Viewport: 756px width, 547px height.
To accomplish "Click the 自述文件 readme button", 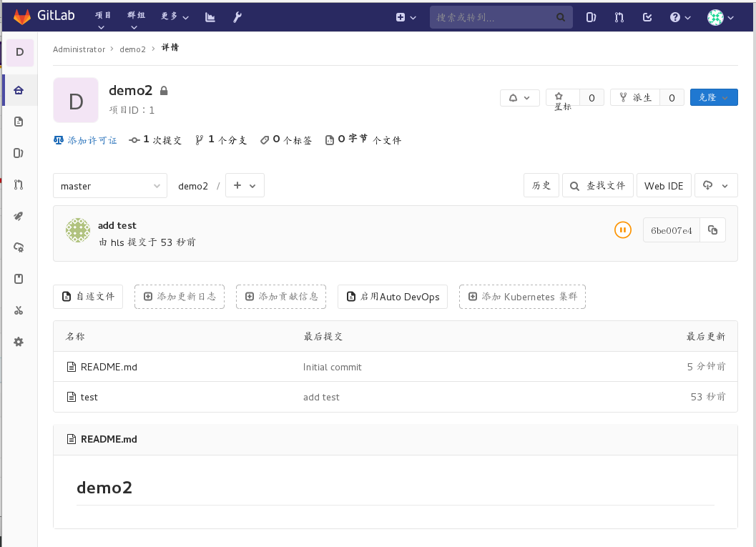I will 88,297.
